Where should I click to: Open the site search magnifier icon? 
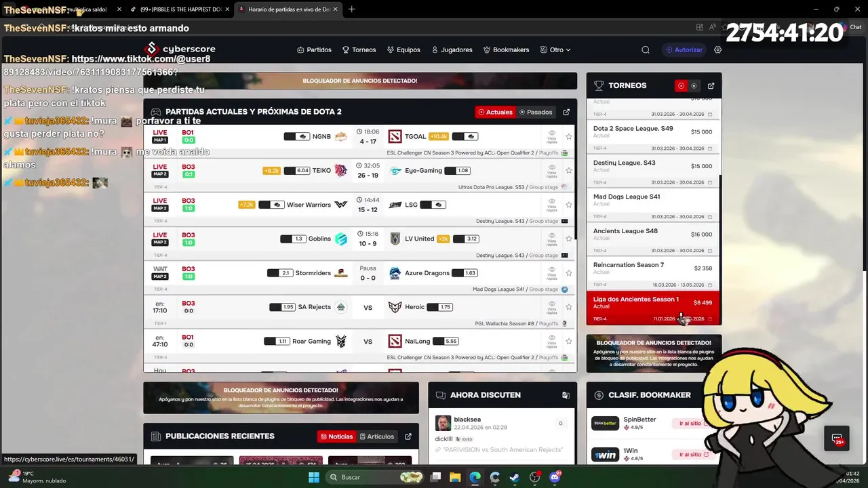(646, 49)
